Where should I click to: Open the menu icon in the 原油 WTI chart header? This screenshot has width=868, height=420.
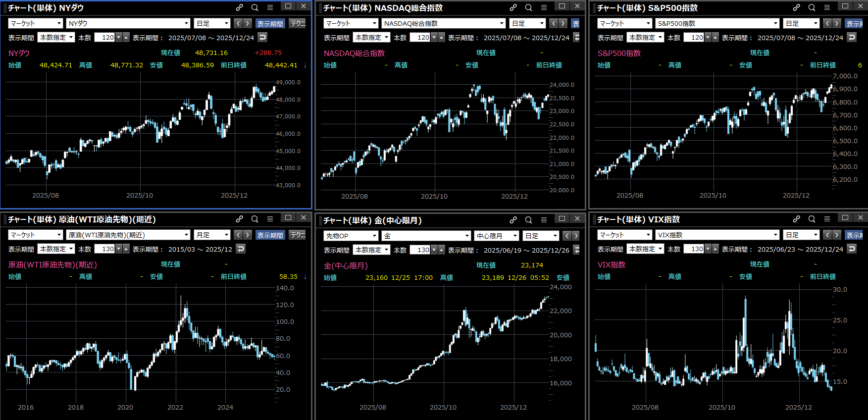(x=270, y=219)
